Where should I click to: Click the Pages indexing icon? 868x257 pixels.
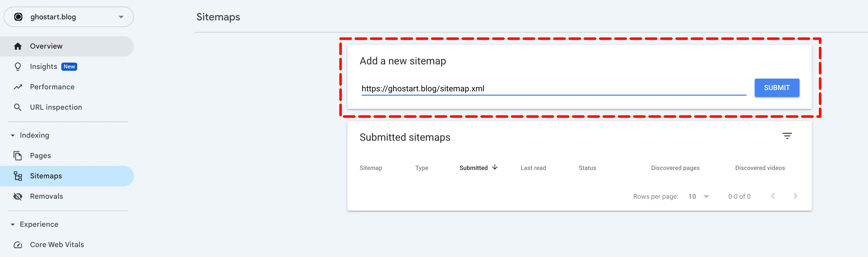point(18,155)
